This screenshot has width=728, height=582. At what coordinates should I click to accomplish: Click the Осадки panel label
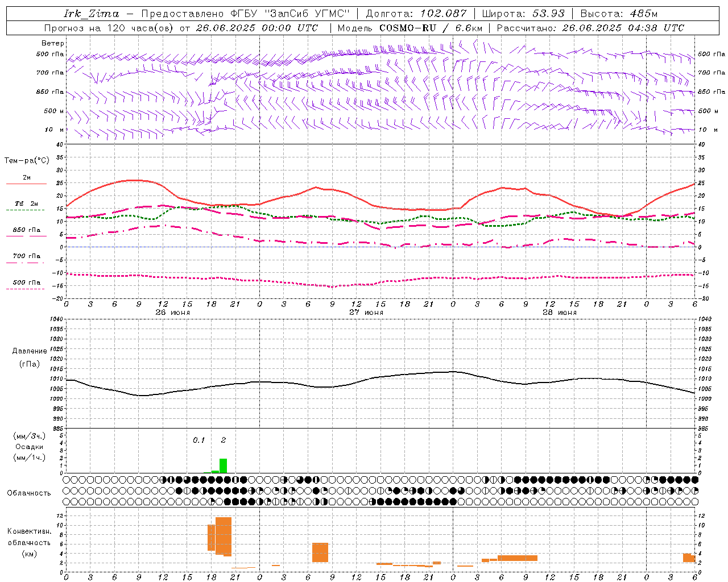29,447
